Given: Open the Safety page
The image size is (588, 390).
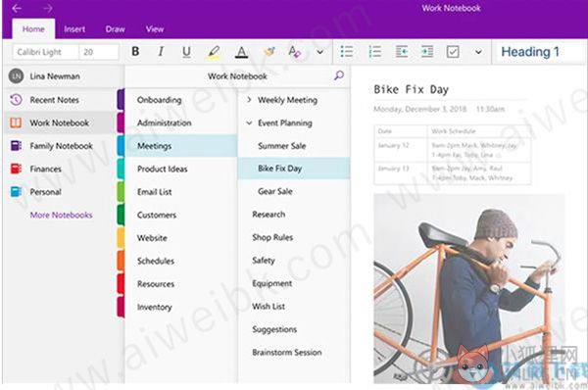Looking at the screenshot, I should pyautogui.click(x=294, y=261).
